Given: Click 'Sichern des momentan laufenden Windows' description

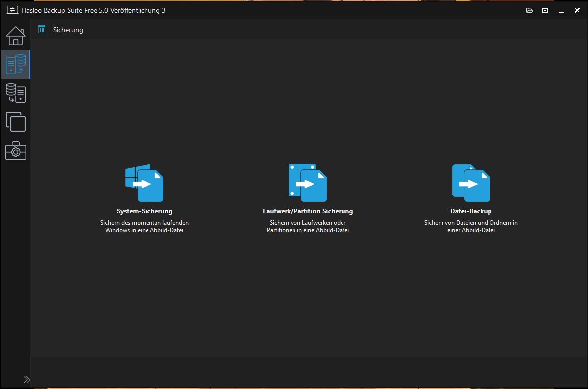Looking at the screenshot, I should [x=145, y=226].
